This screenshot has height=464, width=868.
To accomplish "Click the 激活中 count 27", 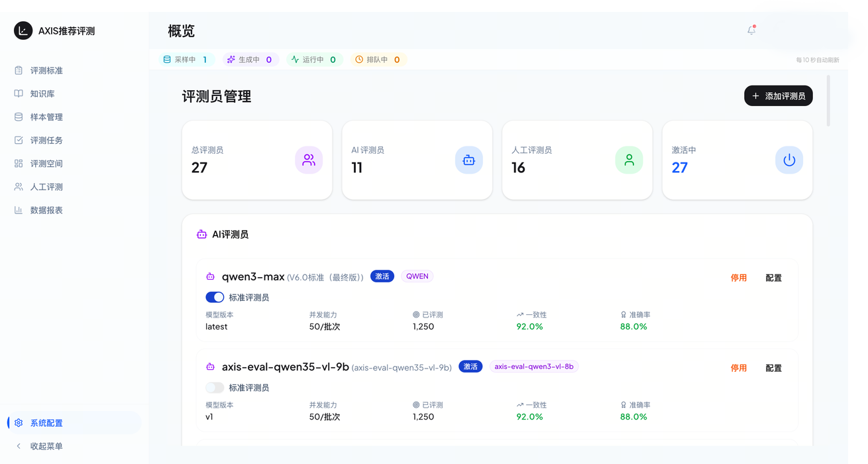I will pos(680,168).
